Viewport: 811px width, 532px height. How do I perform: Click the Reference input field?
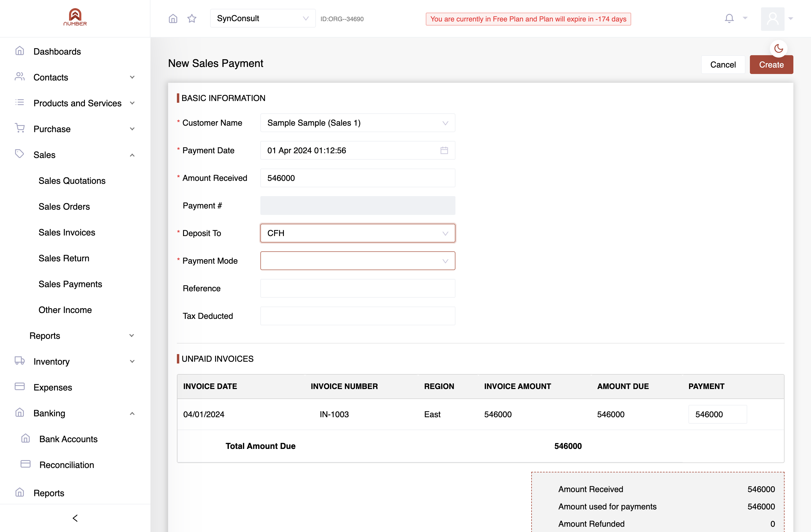[358, 288]
